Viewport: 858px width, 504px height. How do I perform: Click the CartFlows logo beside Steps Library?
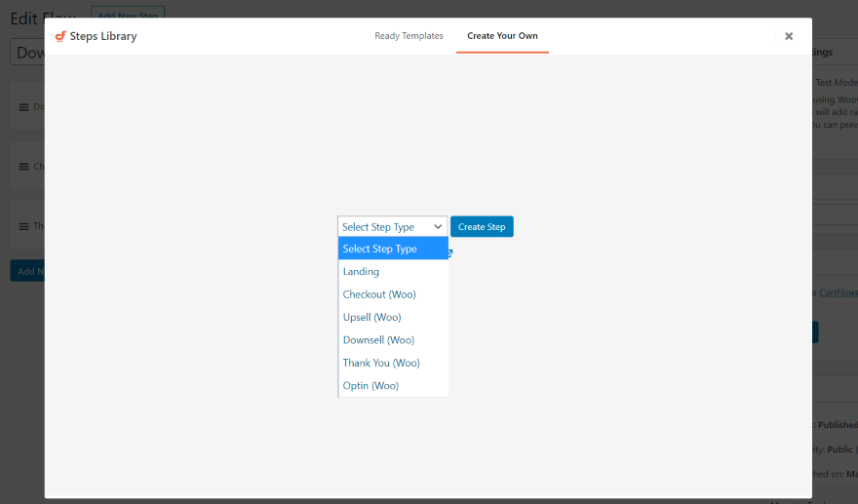(60, 36)
